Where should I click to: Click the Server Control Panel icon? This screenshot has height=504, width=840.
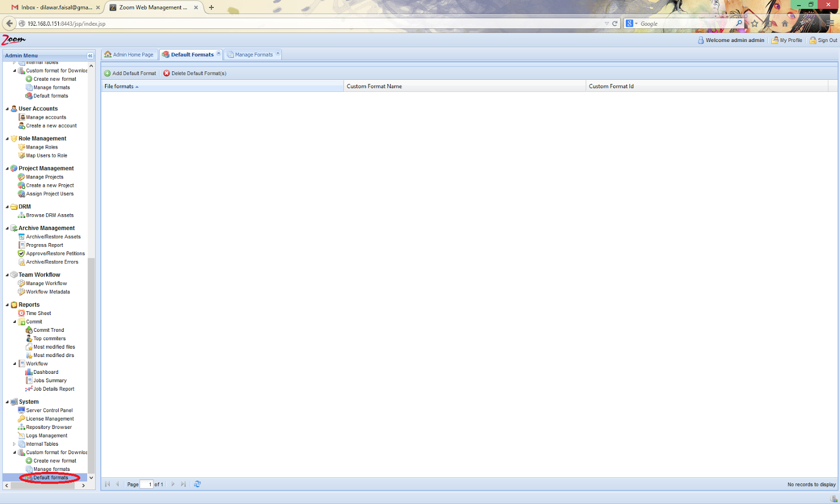click(x=22, y=411)
